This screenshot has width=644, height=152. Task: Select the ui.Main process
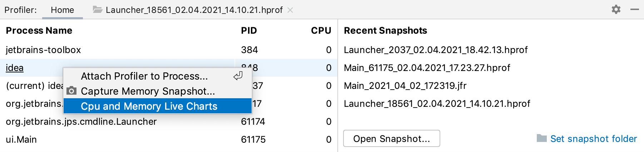pyautogui.click(x=169, y=139)
